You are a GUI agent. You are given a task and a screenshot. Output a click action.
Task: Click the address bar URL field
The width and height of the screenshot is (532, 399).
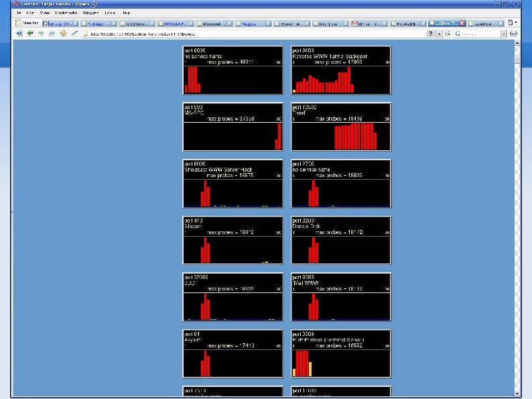tap(255, 34)
